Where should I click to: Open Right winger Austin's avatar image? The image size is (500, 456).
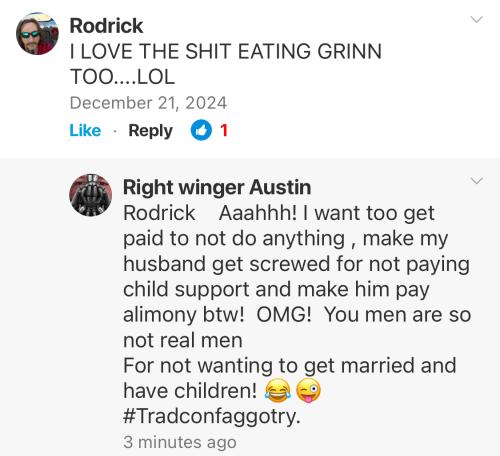tap(91, 195)
